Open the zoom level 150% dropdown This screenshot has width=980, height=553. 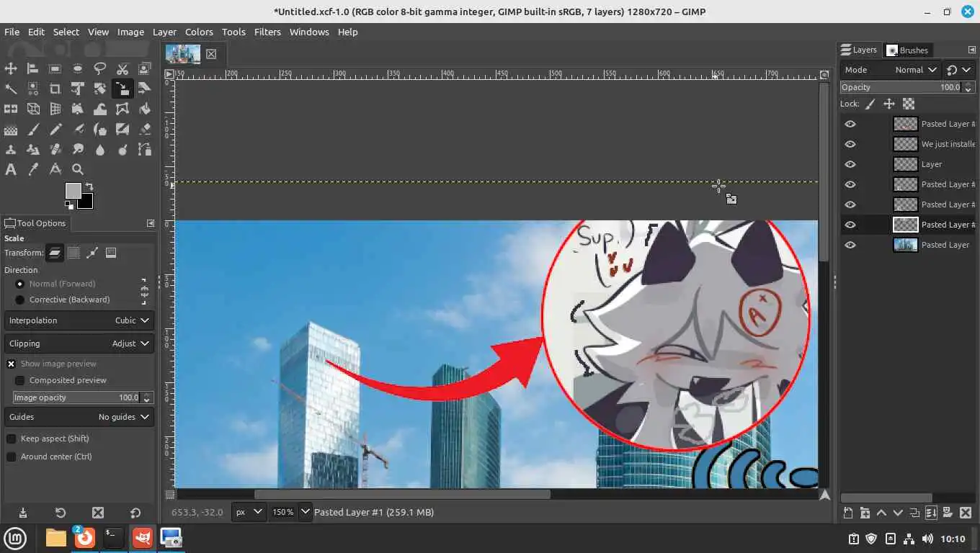point(305,512)
